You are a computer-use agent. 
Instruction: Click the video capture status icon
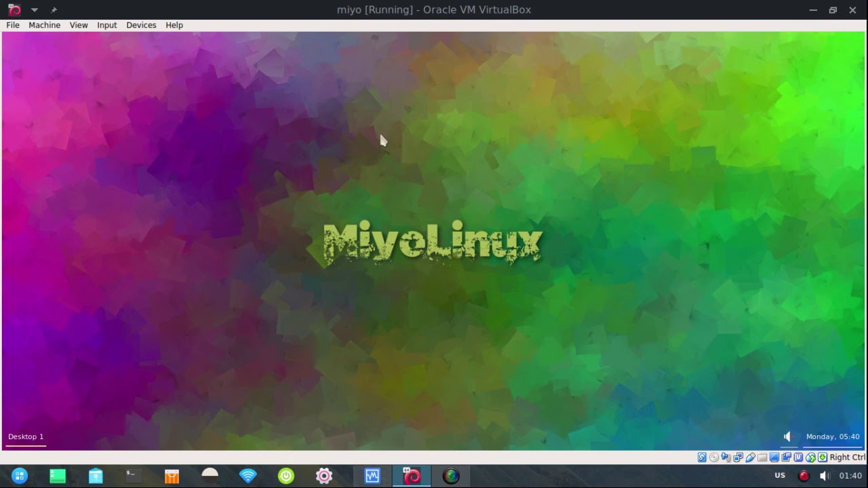(x=787, y=457)
